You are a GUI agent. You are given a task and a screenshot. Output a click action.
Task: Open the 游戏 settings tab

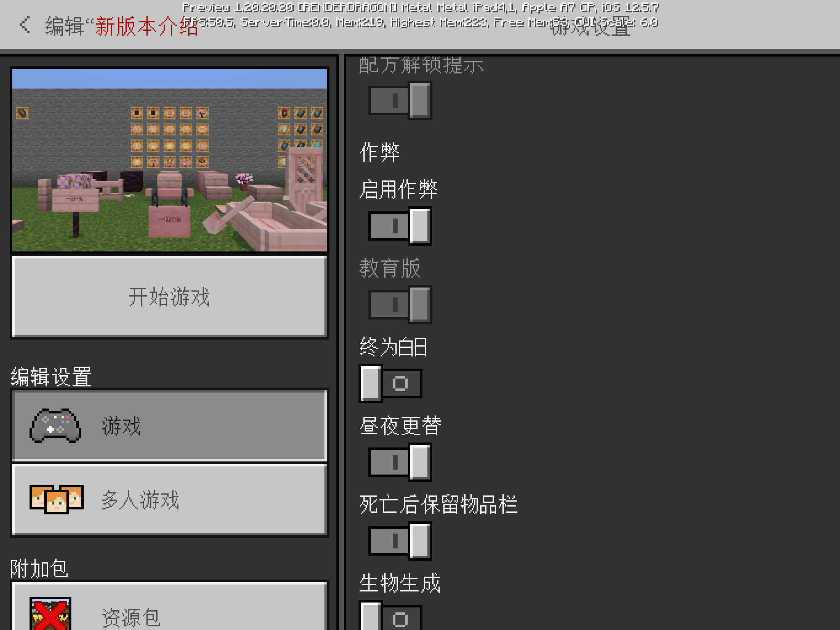[169, 426]
